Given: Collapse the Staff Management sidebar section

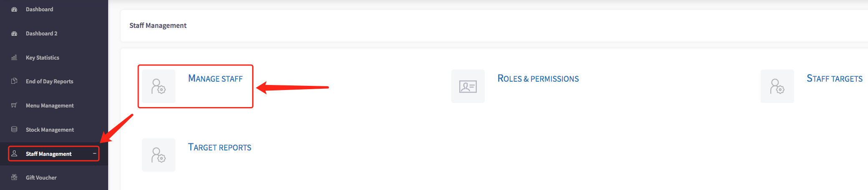Looking at the screenshot, I should coord(94,153).
